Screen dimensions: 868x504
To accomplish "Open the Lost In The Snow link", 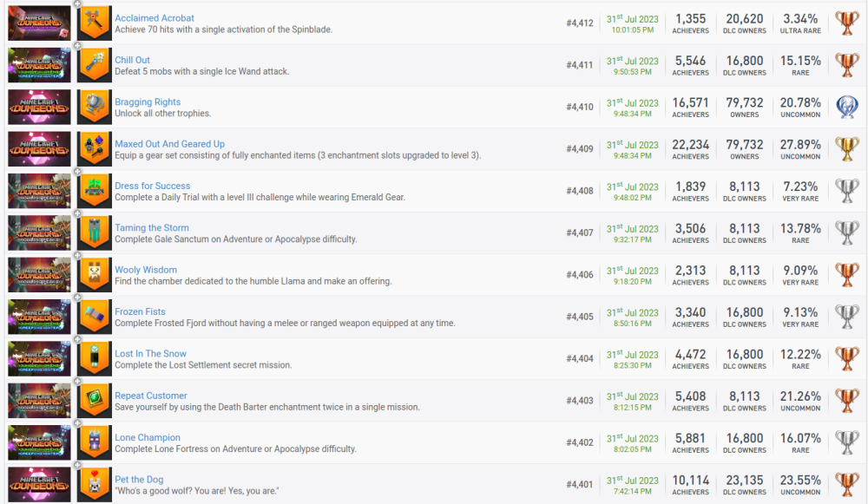I will pyautogui.click(x=150, y=354).
